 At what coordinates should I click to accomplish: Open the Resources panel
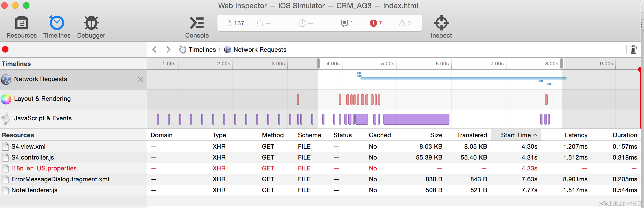(22, 27)
